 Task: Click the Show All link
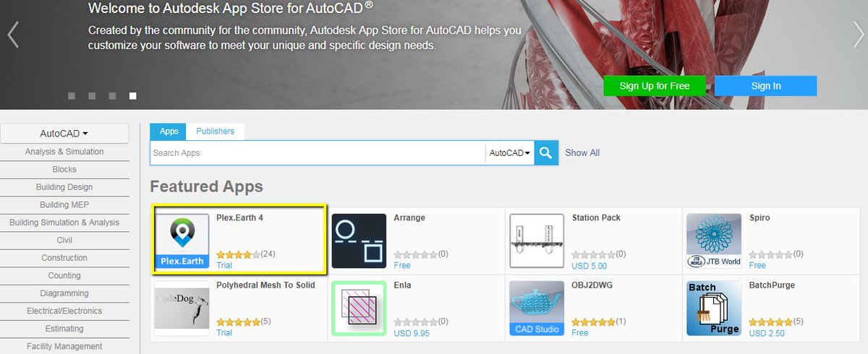point(582,153)
